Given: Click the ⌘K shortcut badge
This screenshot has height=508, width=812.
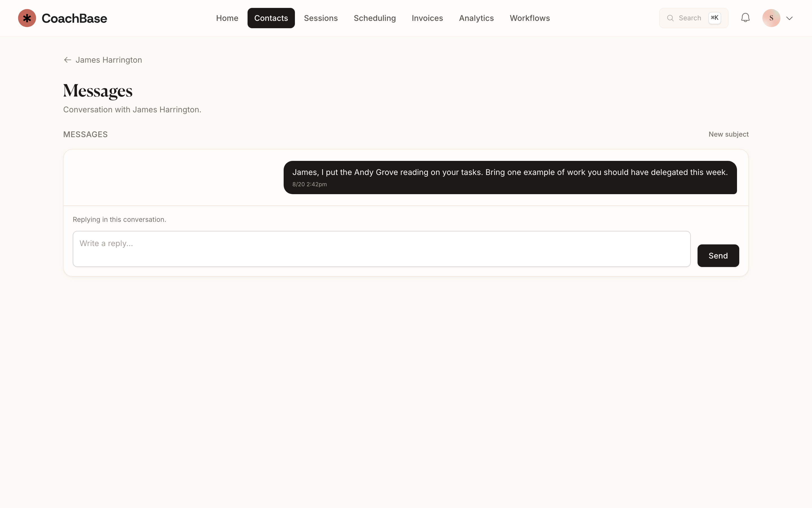Looking at the screenshot, I should click(714, 18).
